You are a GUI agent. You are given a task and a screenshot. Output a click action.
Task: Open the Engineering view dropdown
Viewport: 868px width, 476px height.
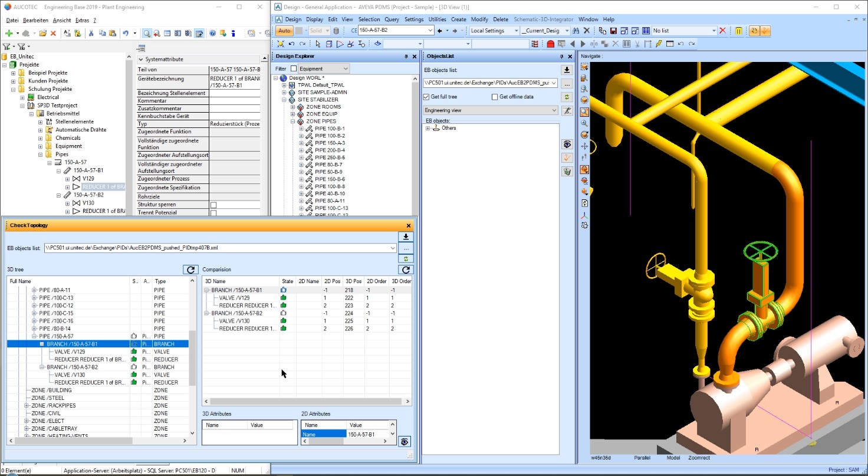[553, 110]
